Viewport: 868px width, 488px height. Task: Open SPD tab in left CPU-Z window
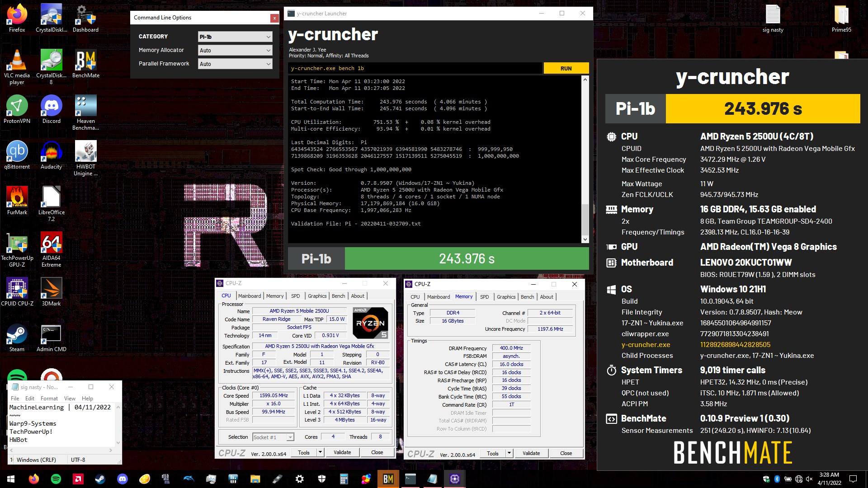295,296
